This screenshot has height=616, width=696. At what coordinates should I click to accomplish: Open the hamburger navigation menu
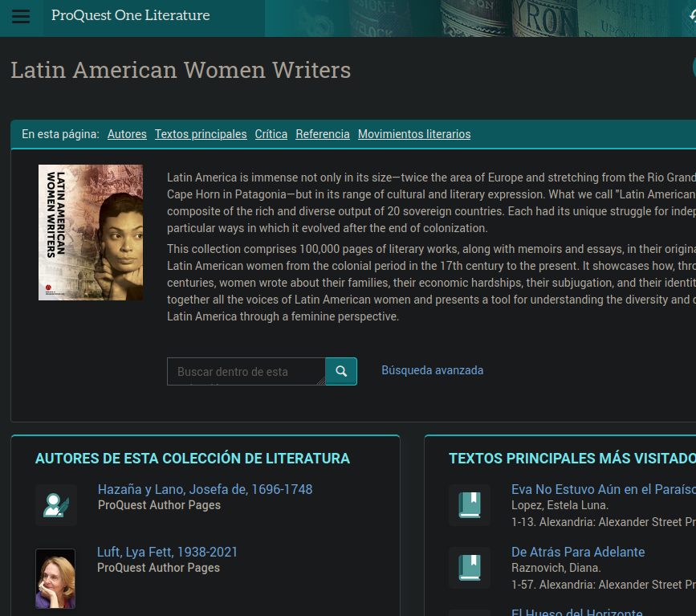tap(21, 16)
